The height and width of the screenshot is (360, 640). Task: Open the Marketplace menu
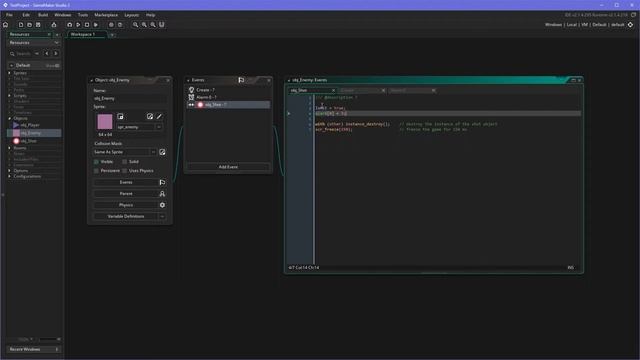click(106, 15)
